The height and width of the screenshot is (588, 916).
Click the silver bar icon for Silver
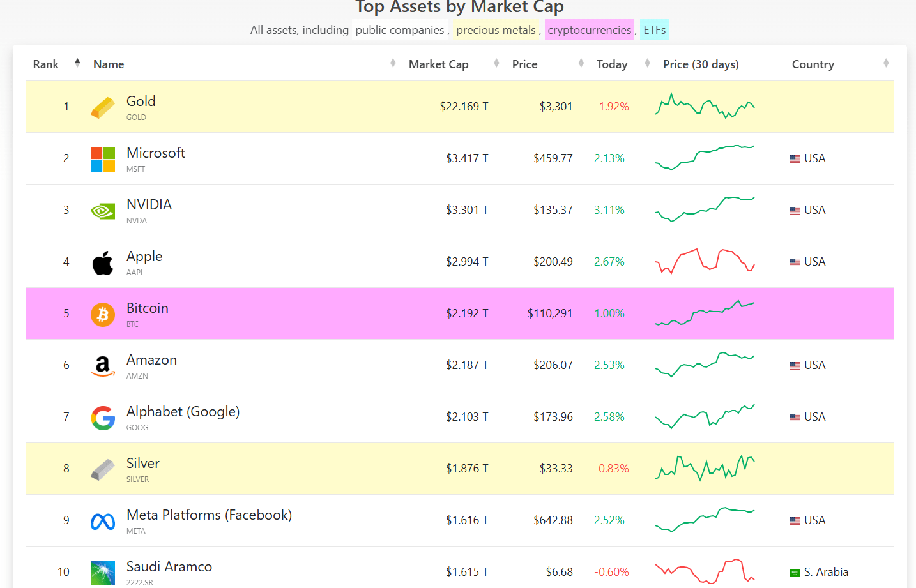(x=102, y=469)
